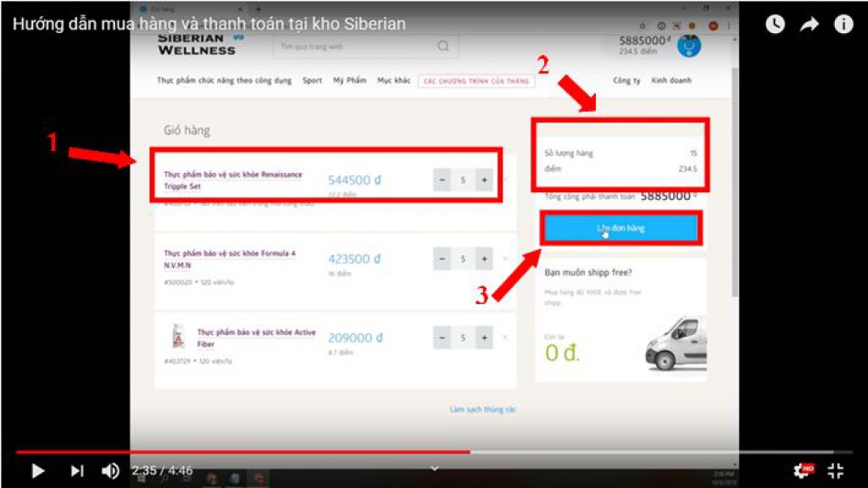The image size is (868, 488).
Task: Mute the video volume
Action: pos(110,470)
